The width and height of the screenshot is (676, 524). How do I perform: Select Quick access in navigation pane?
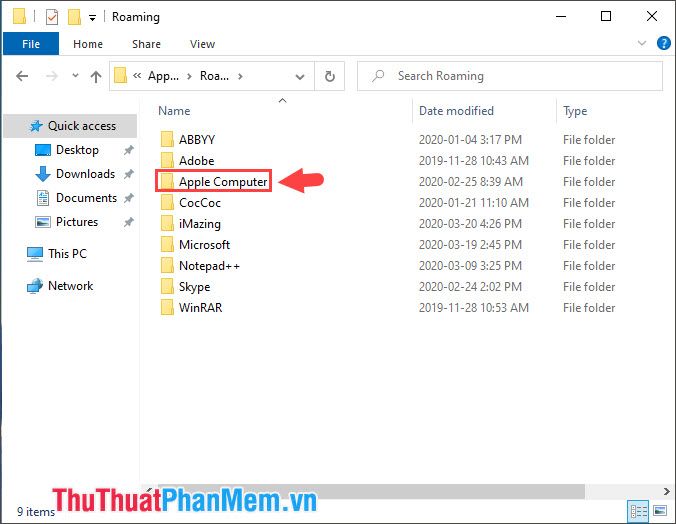pos(70,126)
